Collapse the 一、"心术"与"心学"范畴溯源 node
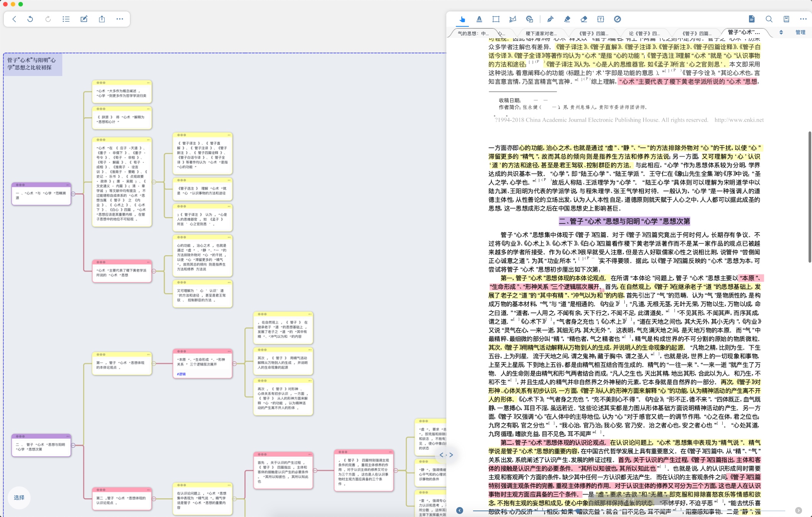This screenshot has height=517, width=812. [x=73, y=193]
